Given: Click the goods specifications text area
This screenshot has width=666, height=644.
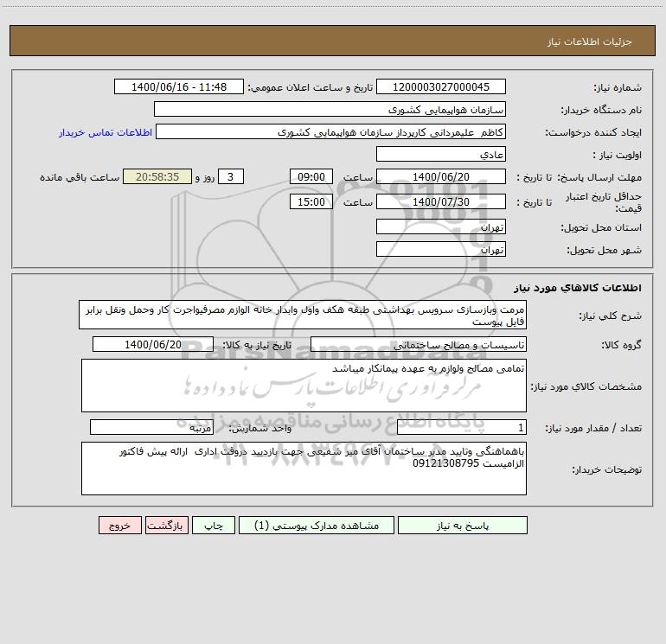Looking at the screenshot, I should pos(304,386).
